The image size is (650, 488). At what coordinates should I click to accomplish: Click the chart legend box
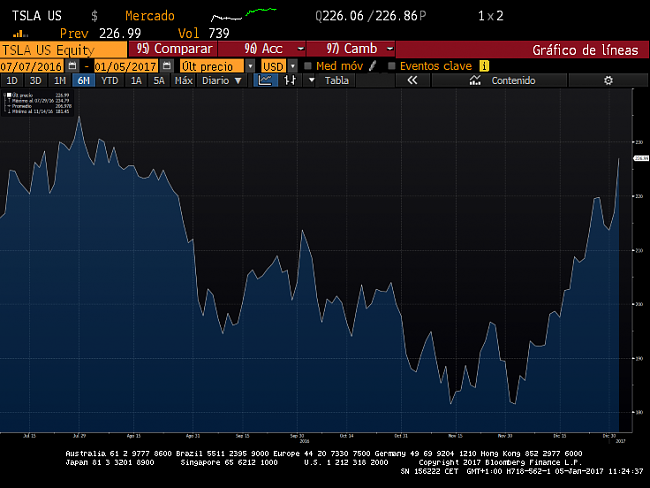37,103
